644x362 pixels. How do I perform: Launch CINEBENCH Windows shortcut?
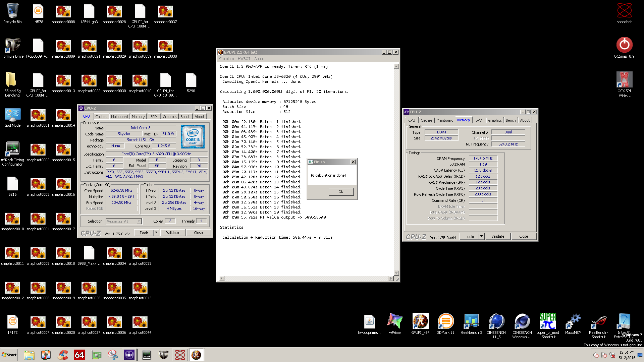coord(522,326)
